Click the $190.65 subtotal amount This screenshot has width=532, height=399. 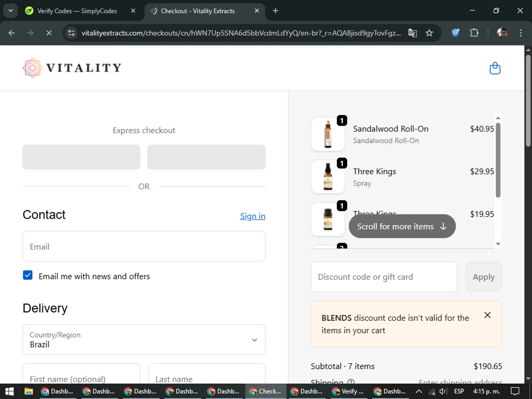(x=488, y=366)
